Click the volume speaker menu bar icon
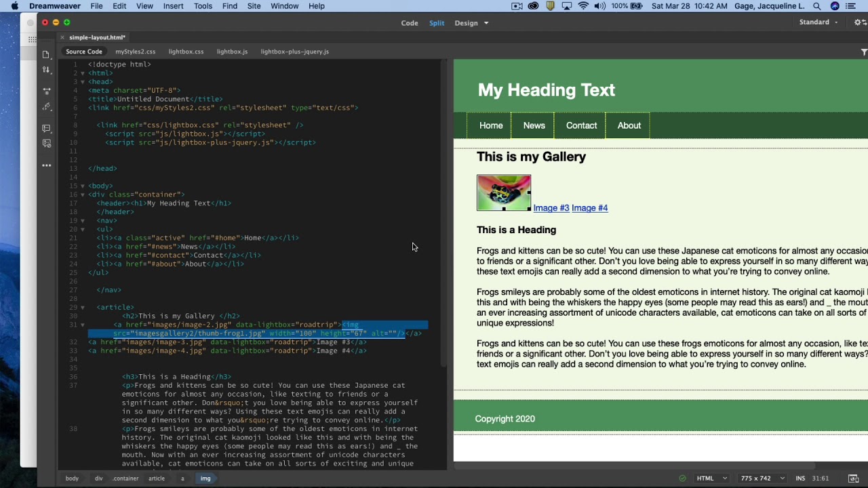 tap(600, 6)
